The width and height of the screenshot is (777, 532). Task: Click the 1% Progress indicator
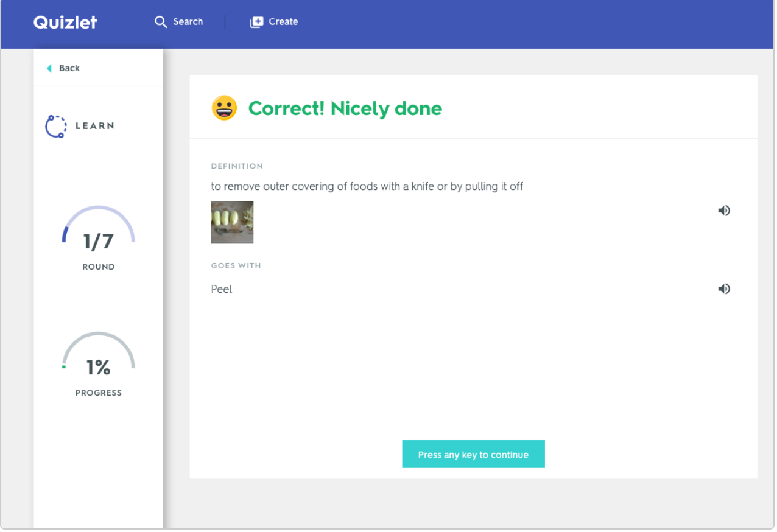pyautogui.click(x=98, y=365)
